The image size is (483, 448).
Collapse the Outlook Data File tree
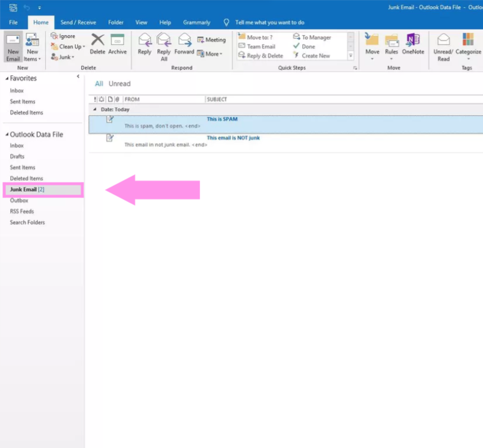coord(7,135)
